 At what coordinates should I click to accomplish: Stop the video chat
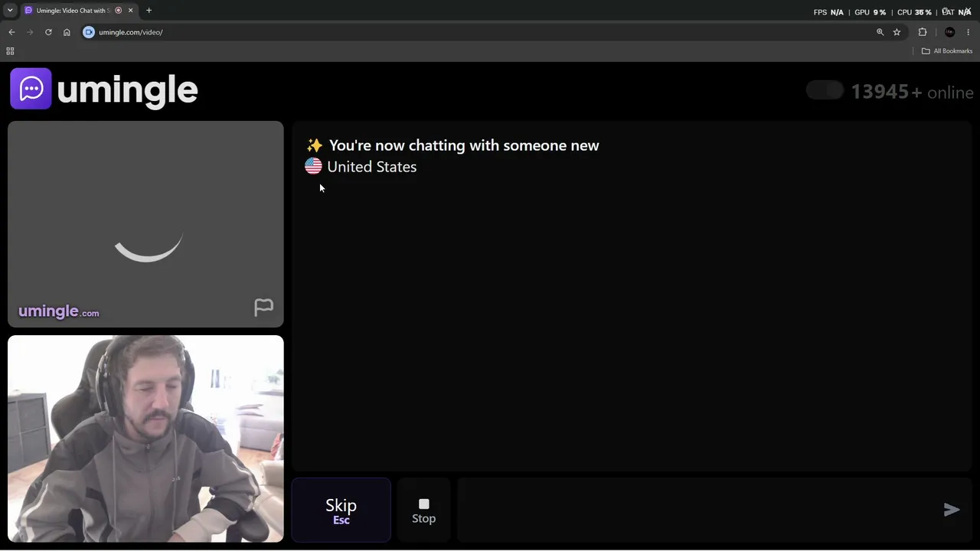[423, 510]
